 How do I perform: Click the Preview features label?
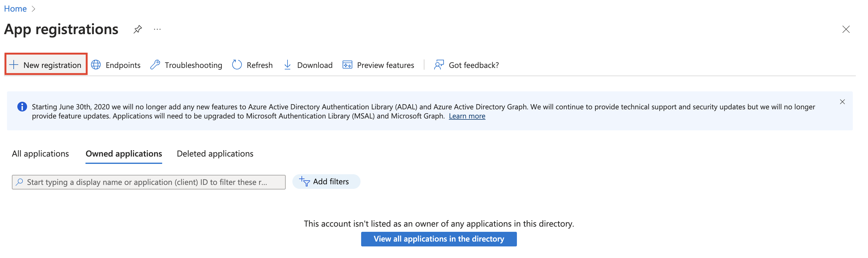(x=385, y=65)
